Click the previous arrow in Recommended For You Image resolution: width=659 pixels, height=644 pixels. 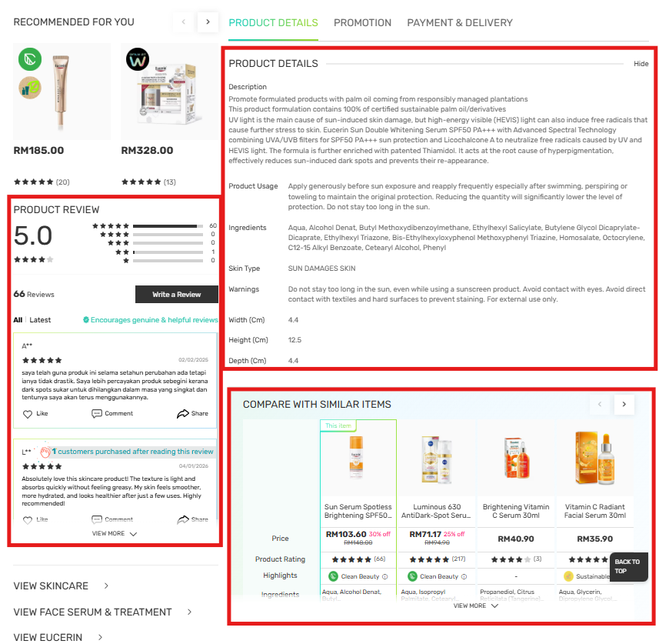tap(183, 22)
